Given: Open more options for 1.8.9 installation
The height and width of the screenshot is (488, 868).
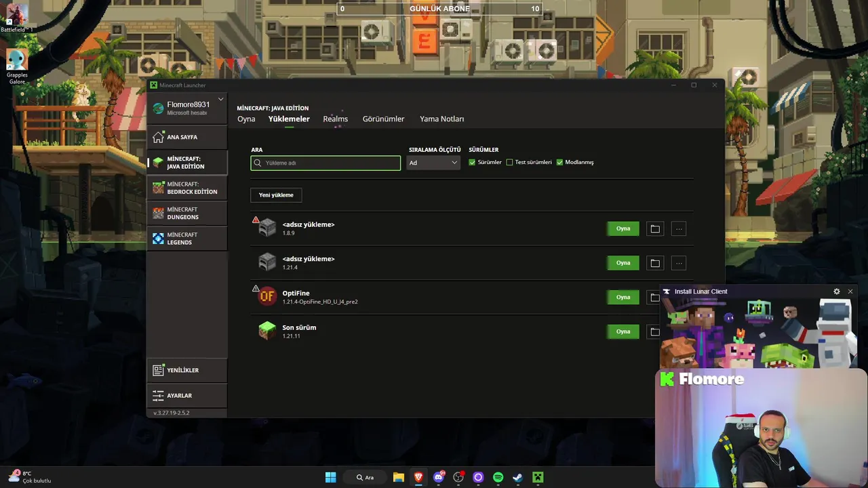Looking at the screenshot, I should click(679, 229).
